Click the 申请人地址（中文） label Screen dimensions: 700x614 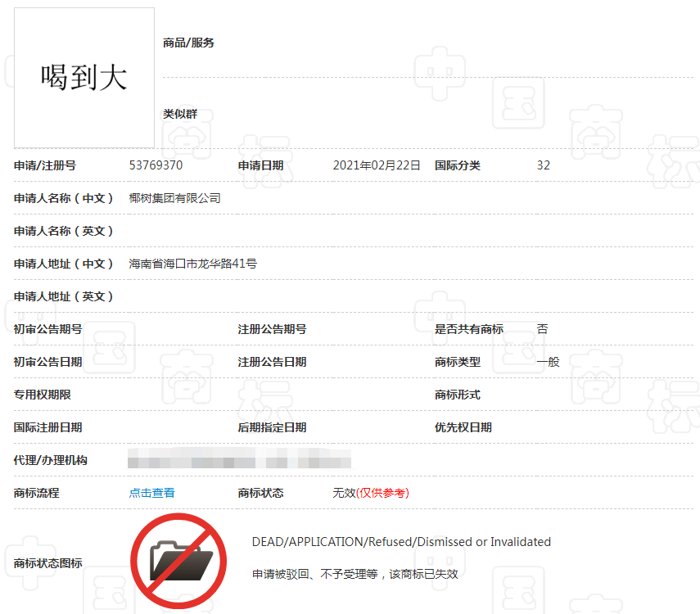[64, 264]
